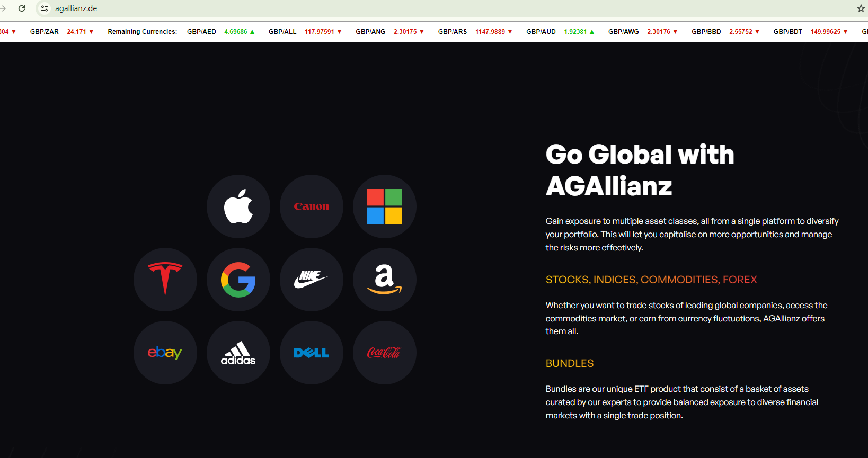Click the Microsoft four-color logo

(x=384, y=206)
